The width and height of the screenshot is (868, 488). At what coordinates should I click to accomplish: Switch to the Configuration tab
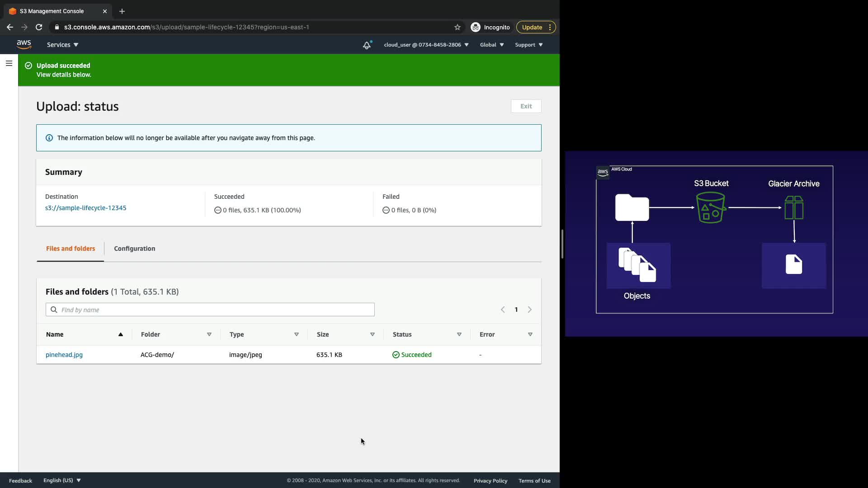134,249
